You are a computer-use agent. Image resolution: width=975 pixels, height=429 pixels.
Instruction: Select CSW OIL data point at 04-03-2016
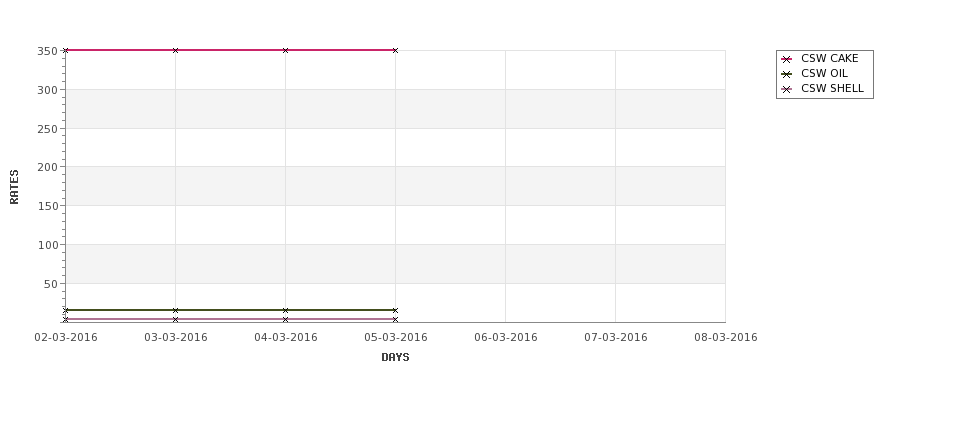pyautogui.click(x=285, y=310)
